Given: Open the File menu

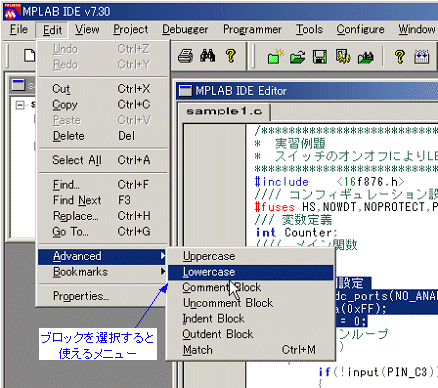Looking at the screenshot, I should pyautogui.click(x=19, y=29).
